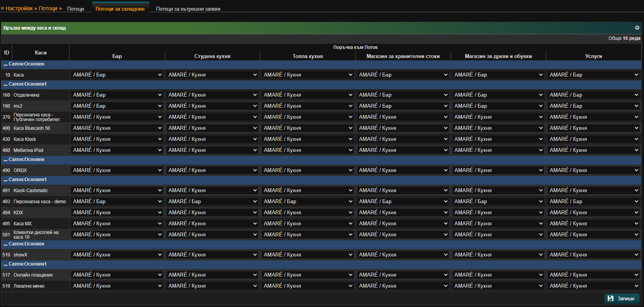Image resolution: width=644 pixels, height=307 pixels.
Task: Click the Бар column header
Action: (x=117, y=56)
